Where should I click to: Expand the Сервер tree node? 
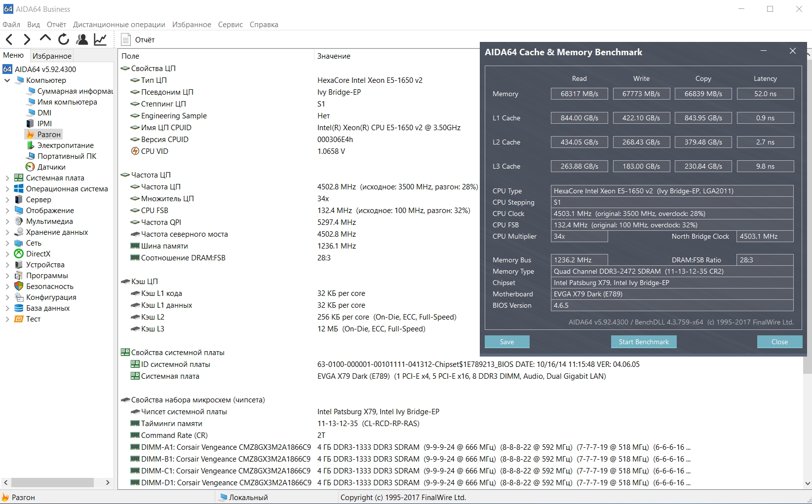pyautogui.click(x=7, y=199)
